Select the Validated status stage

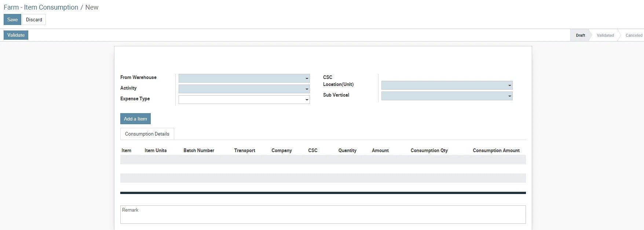[605, 35]
